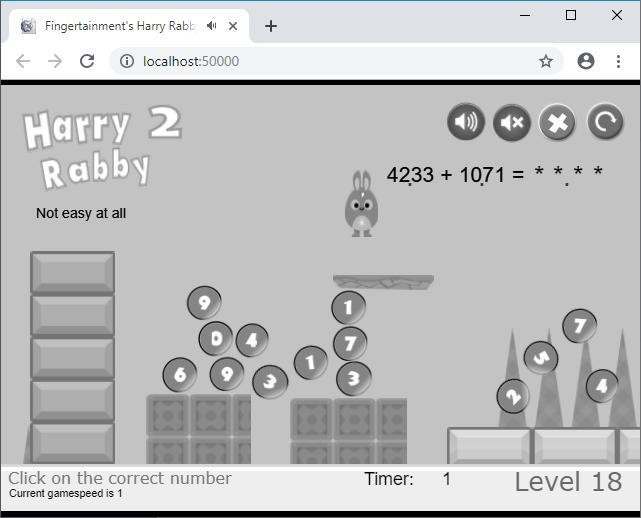Click the 4 ball among the spikes

(x=602, y=386)
